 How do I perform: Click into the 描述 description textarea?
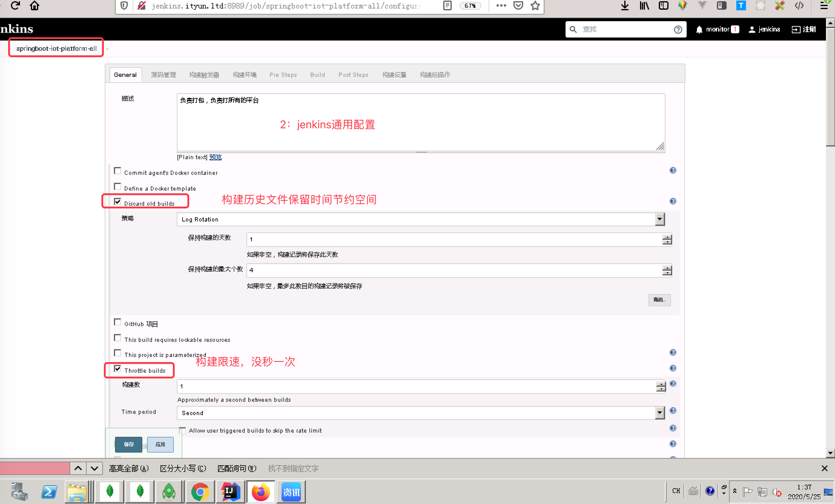pyautogui.click(x=421, y=122)
